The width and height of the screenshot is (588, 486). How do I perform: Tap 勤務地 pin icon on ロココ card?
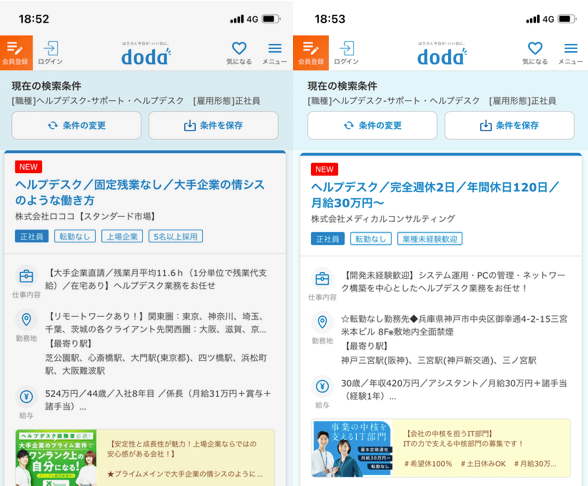26,320
